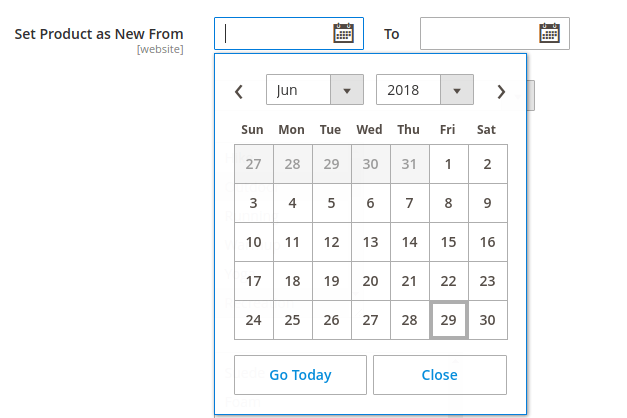Click the Go Today button
Screen dimensions: 627x418
pyautogui.click(x=300, y=375)
